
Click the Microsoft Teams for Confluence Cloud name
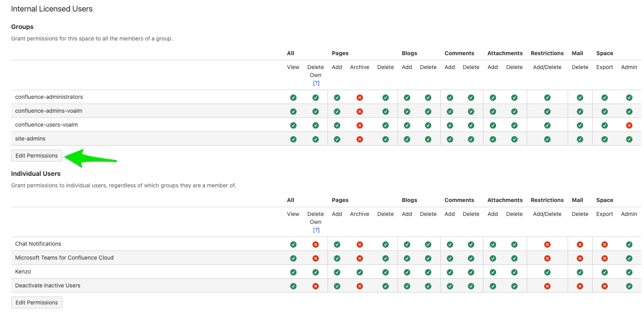(x=64, y=258)
